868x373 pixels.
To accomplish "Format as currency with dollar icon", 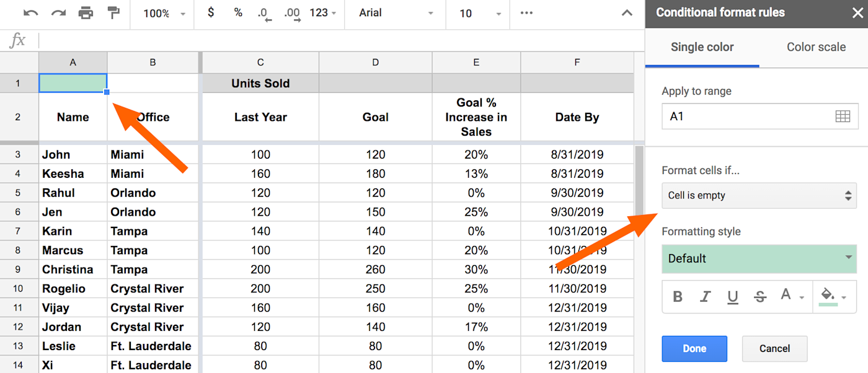I will pyautogui.click(x=211, y=13).
